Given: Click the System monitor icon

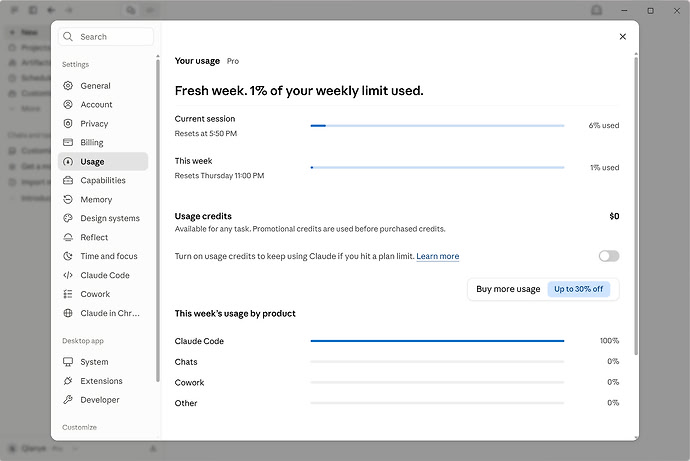Looking at the screenshot, I should [68, 362].
